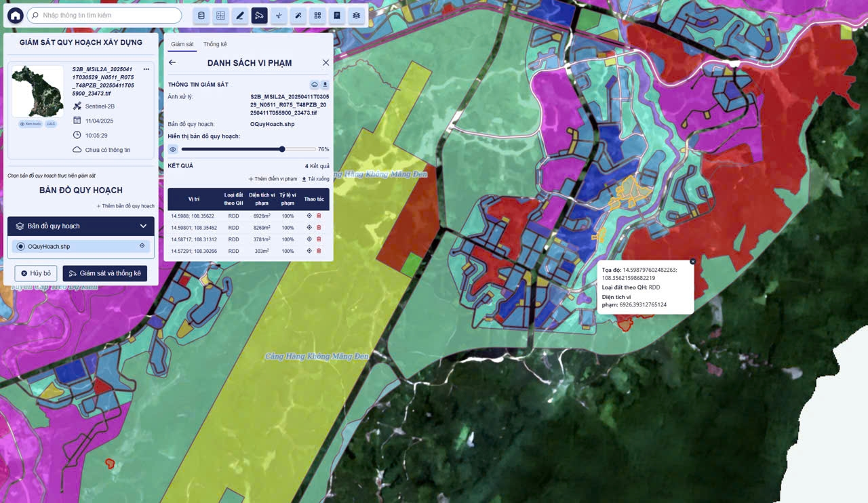868x503 pixels.
Task: Collapse the Bản đồ quy hoạch section
Action: tap(143, 226)
